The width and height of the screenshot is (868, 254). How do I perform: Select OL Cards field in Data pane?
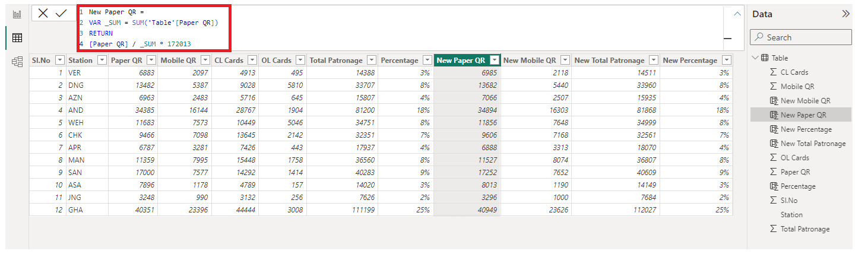pos(801,158)
